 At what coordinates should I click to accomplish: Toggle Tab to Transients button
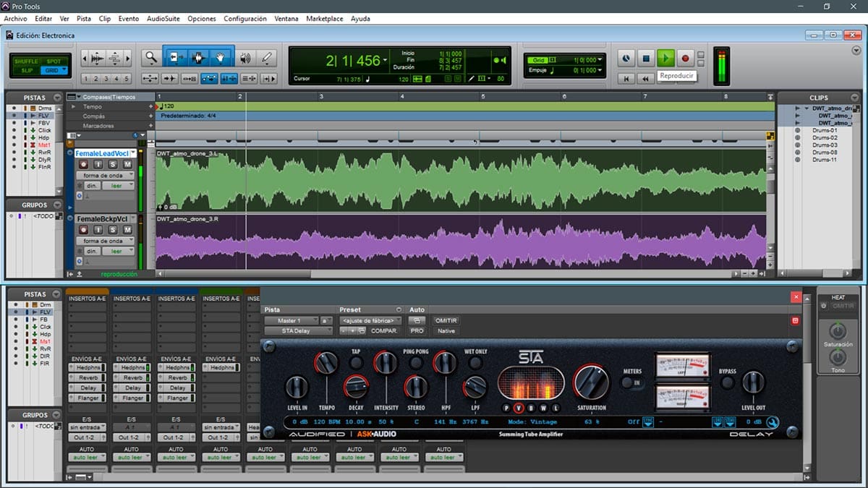170,79
